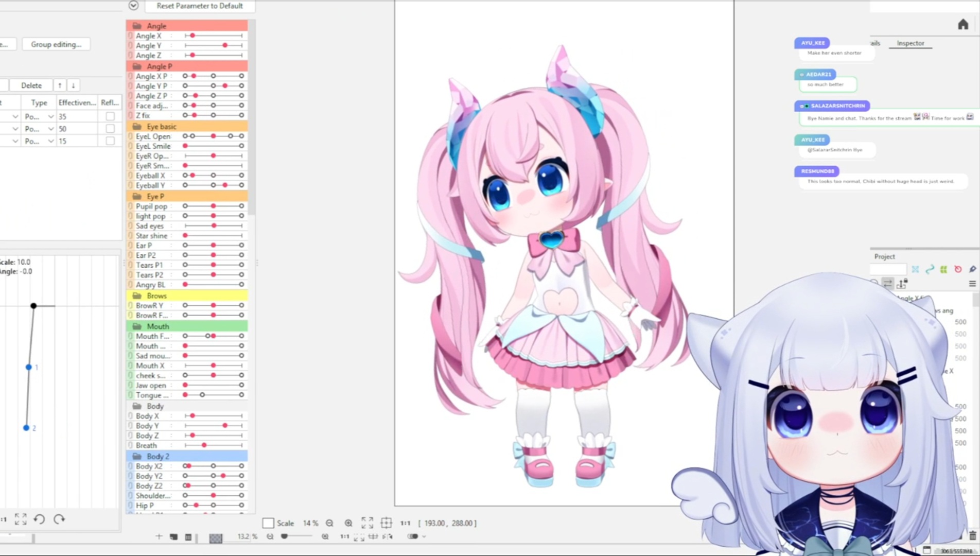Screen dimensions: 980x556
Task: Zoom out using the magnifier next to Scale 14 %
Action: (x=329, y=523)
